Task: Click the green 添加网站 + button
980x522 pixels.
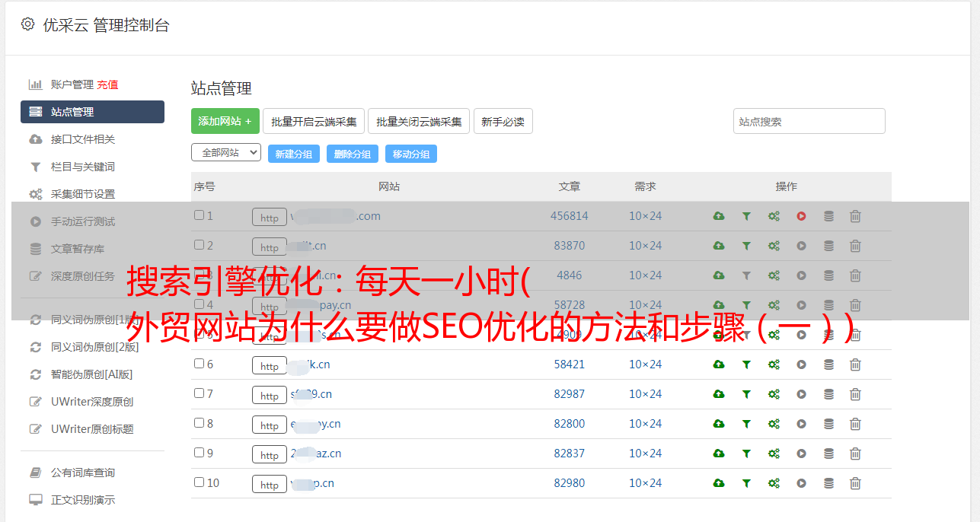Action: point(225,121)
